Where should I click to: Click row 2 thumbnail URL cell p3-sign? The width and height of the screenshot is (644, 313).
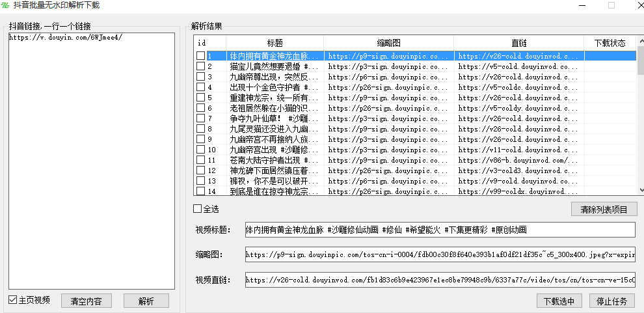[x=388, y=66]
